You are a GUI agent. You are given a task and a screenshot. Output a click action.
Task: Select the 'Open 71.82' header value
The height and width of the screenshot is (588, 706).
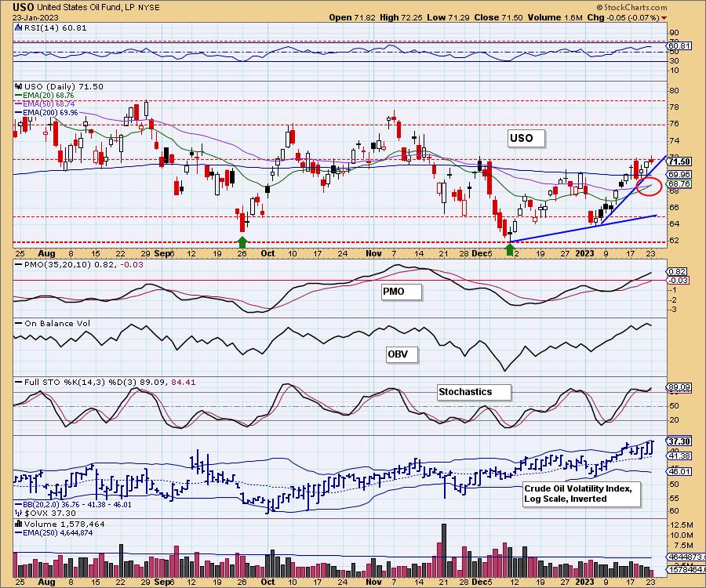click(x=353, y=17)
